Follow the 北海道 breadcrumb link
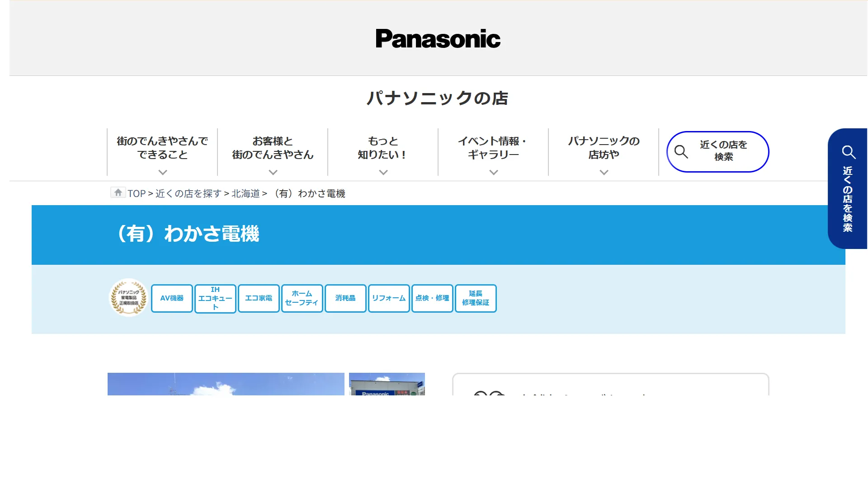 245,193
